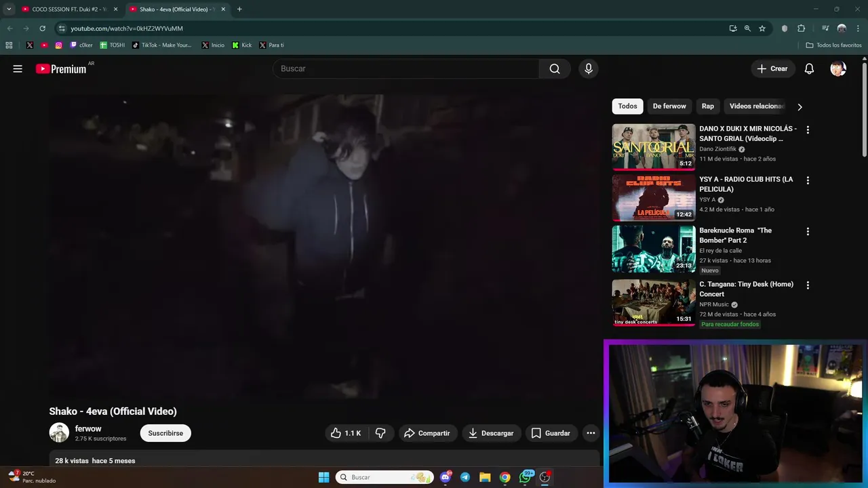Open C. Tangana Tiny Desk thumbnail

pyautogui.click(x=654, y=302)
